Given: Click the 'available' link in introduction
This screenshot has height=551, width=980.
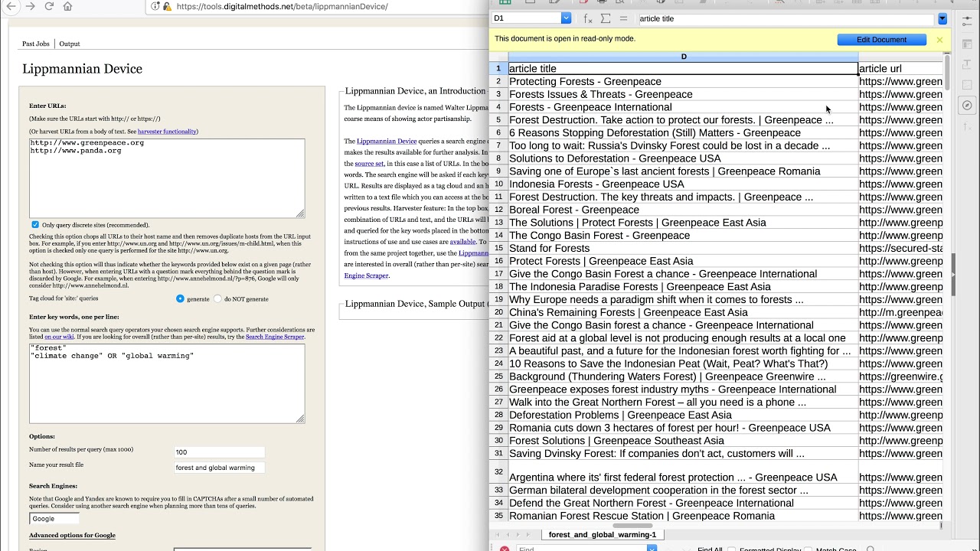Looking at the screenshot, I should (x=462, y=242).
